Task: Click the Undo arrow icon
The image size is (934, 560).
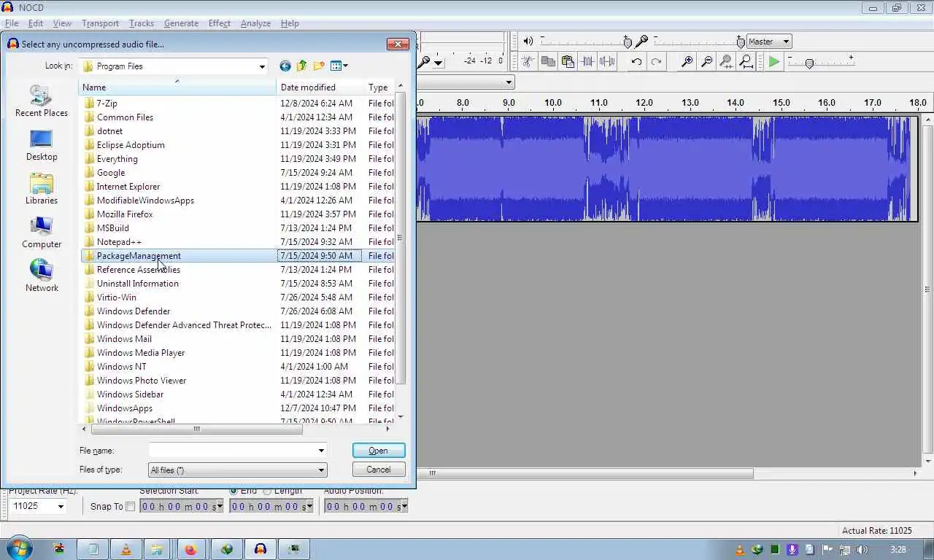Action: pyautogui.click(x=636, y=62)
